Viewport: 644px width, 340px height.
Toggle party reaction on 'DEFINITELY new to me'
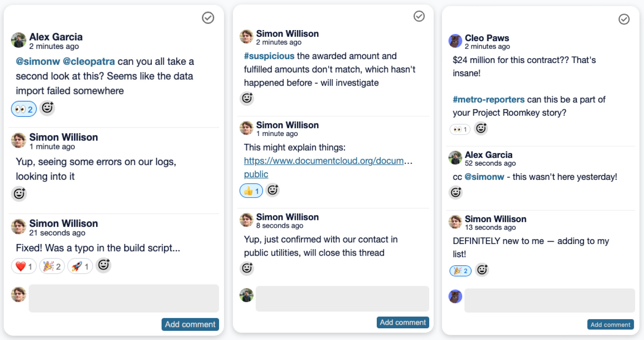point(460,271)
